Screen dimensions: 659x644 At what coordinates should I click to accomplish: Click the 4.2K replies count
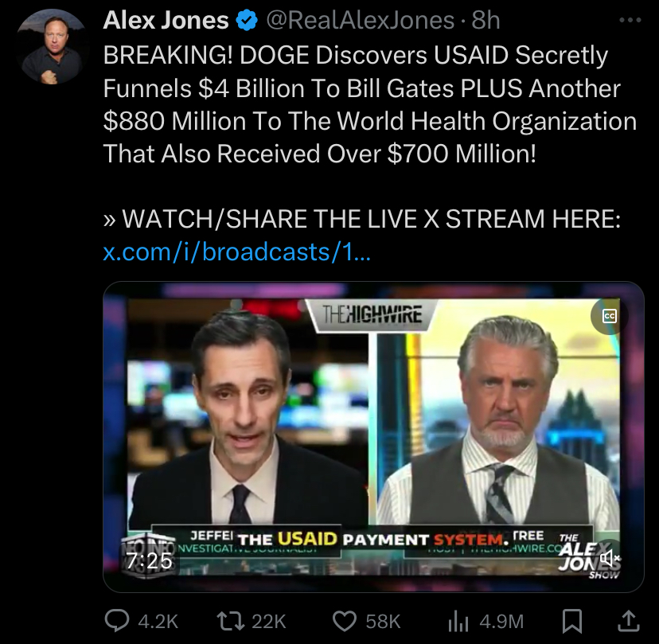[x=158, y=621]
